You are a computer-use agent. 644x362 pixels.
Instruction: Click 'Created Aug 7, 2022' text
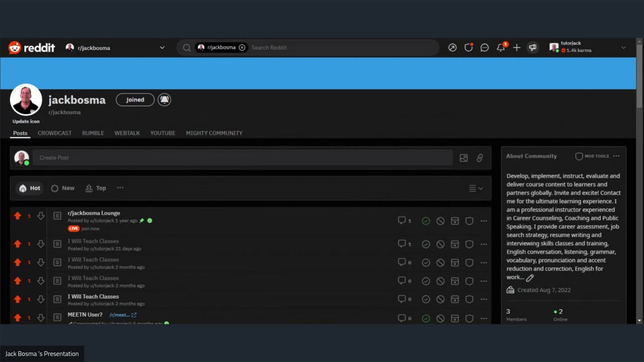pos(544,290)
